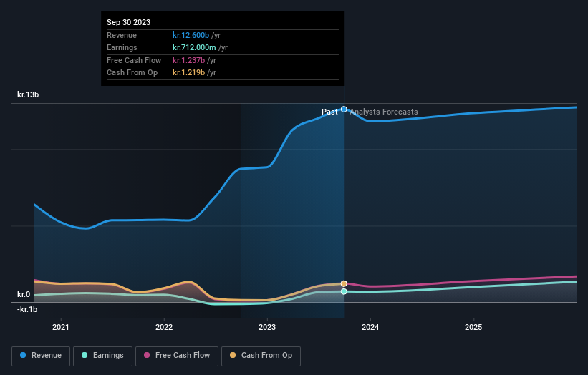Click the pink Free Cash Flow legend dot
This screenshot has height=375, width=588.
(147, 355)
